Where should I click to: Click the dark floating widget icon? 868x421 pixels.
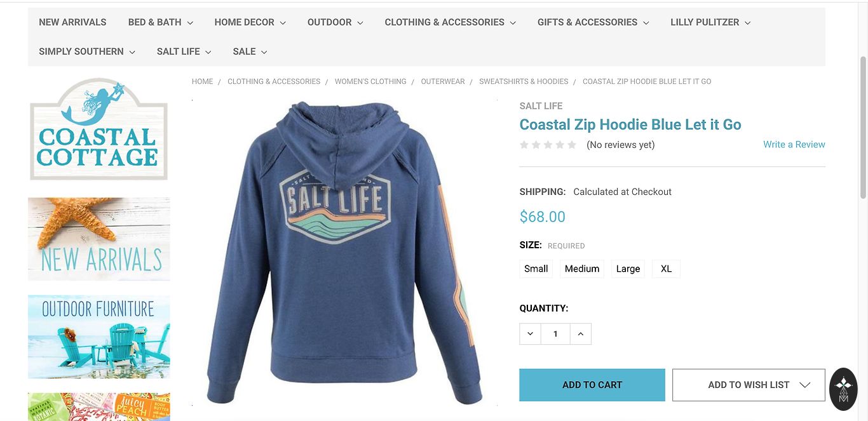(x=843, y=389)
